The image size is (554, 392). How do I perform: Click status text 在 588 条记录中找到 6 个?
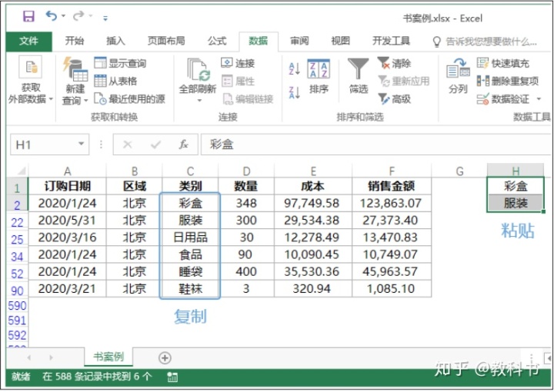[97, 377]
